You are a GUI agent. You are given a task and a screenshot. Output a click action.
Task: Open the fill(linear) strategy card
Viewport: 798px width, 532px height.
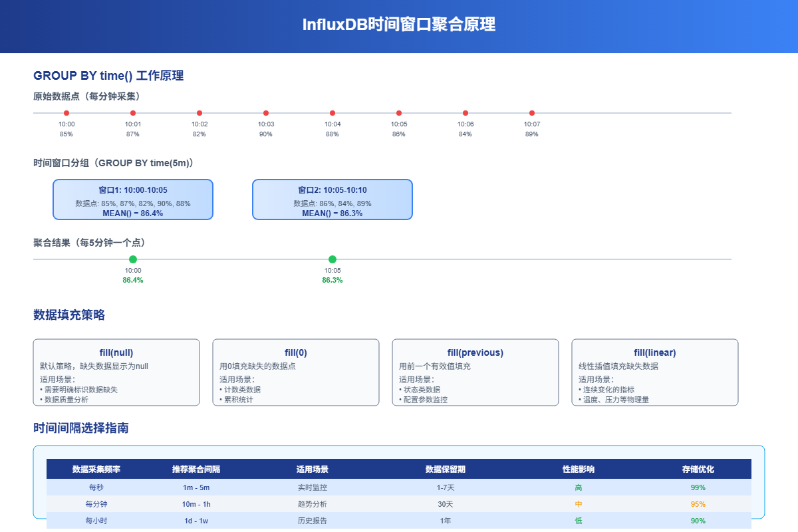pyautogui.click(x=655, y=372)
